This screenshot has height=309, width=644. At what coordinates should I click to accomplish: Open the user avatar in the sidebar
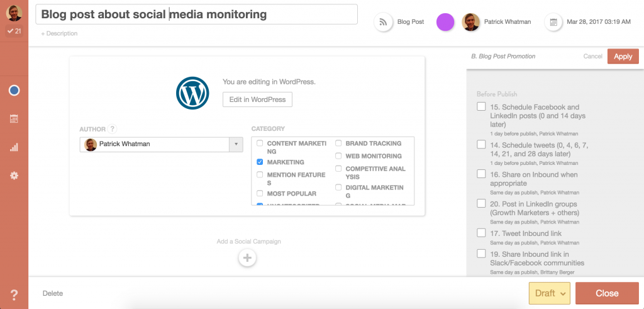coord(14,13)
